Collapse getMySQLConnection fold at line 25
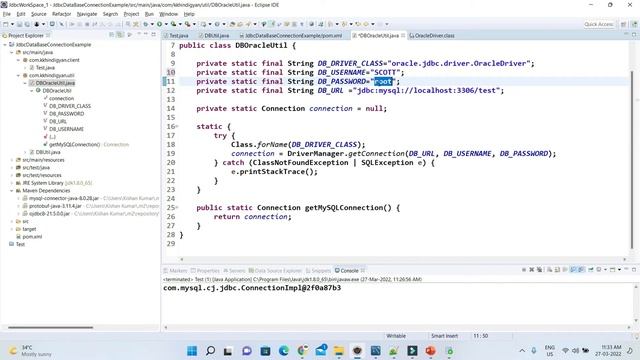Screen dimensions: 640x360 coord(177,207)
